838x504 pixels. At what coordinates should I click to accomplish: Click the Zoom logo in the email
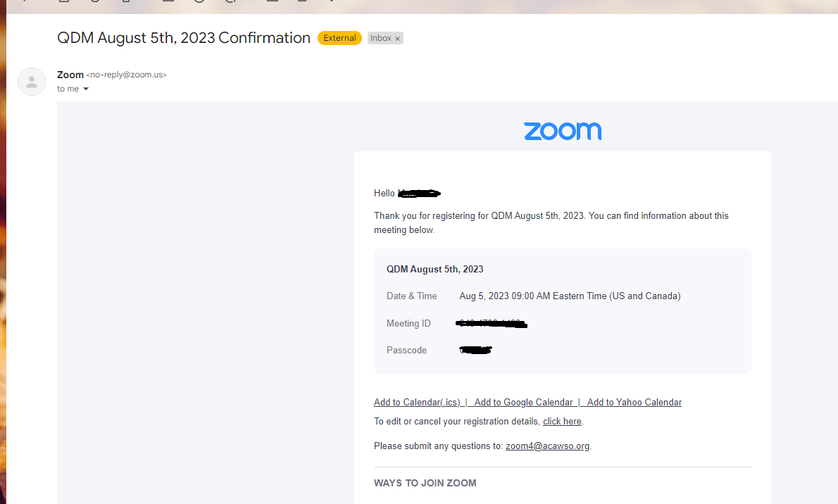(562, 131)
